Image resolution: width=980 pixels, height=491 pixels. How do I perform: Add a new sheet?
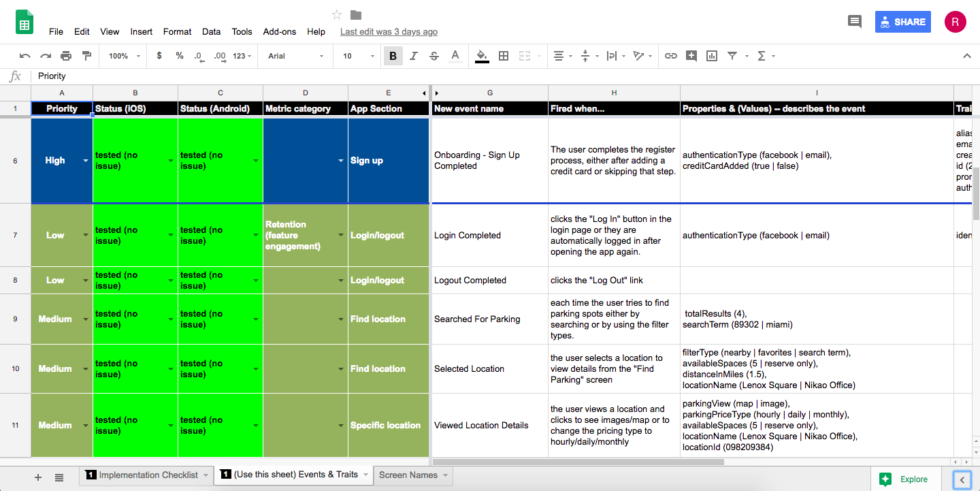pos(38,477)
